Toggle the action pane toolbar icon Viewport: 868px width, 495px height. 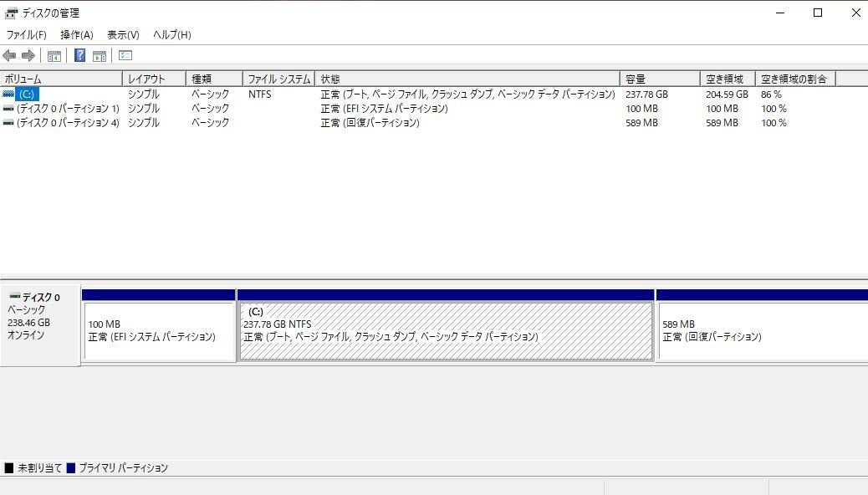[x=100, y=55]
